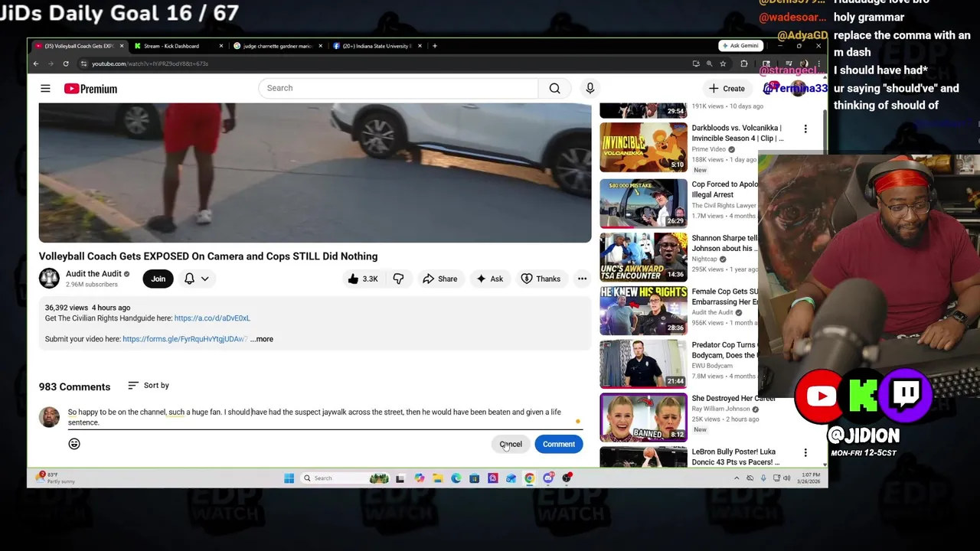Click the youtube.com address bar
The width and height of the screenshot is (980, 551).
[383, 64]
